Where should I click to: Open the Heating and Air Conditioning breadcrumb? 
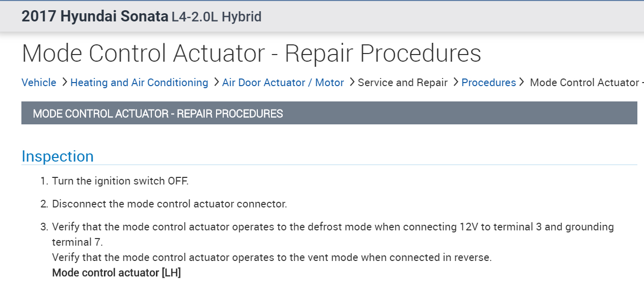(139, 83)
